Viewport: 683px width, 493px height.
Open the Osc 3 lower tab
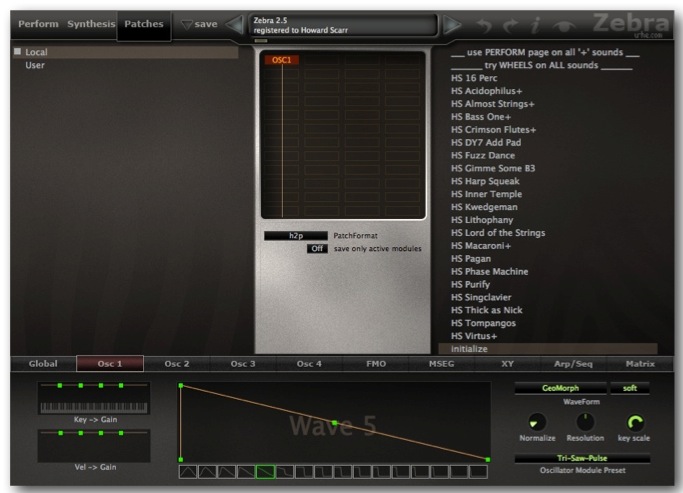(x=243, y=364)
